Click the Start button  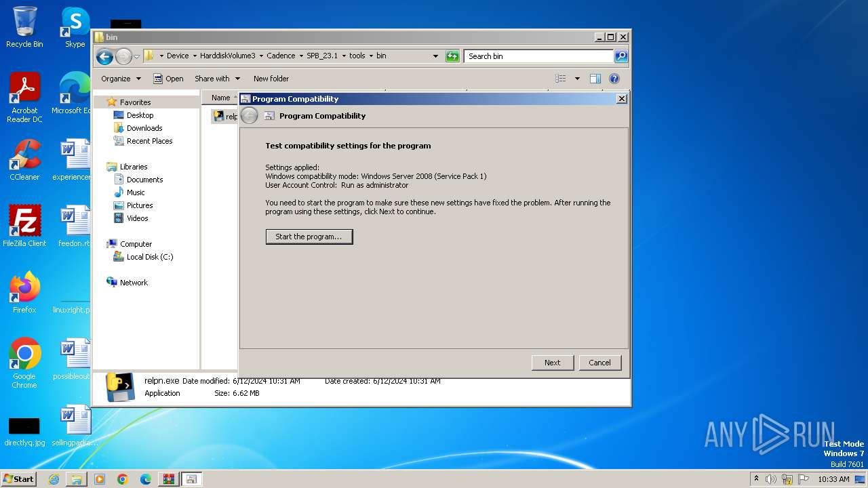19,479
